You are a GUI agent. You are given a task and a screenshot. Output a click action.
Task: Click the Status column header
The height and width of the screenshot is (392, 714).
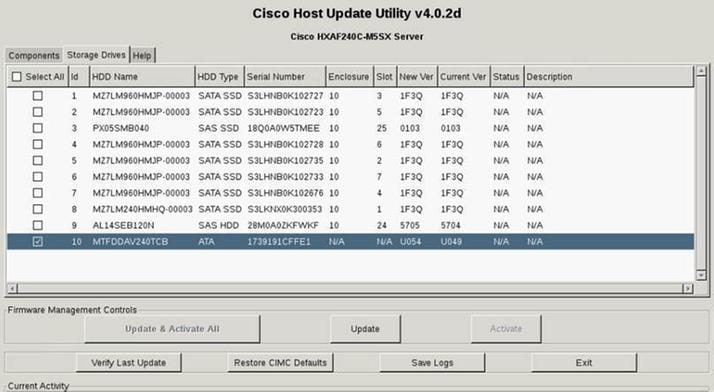507,76
